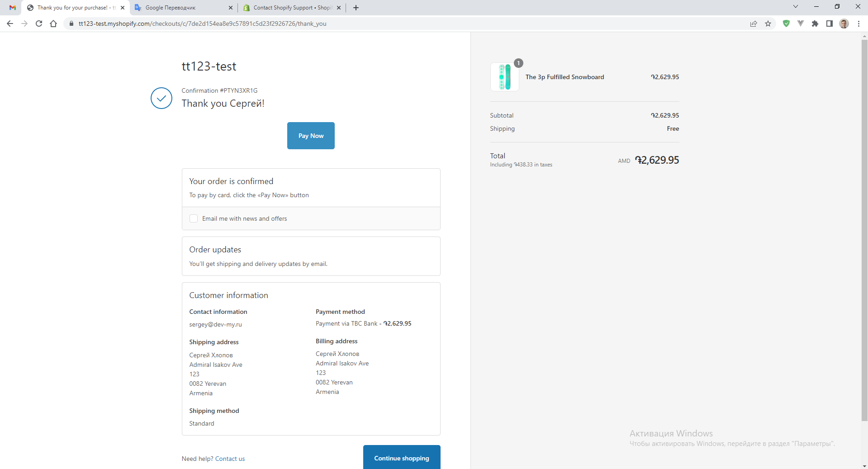Viewport: 868px width, 469px height.
Task: Click 'The 3p Fulfilled Snowboard' product name
Action: pos(564,77)
